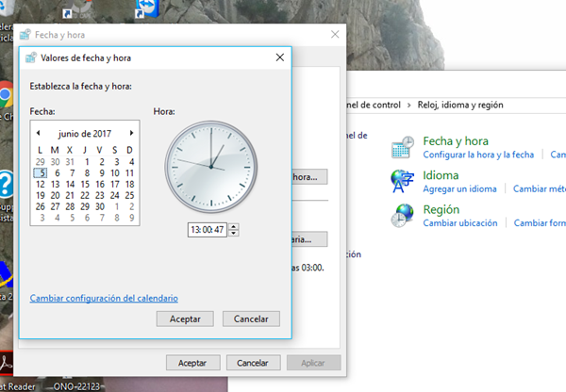The image size is (566, 392).
Task: Select day 8 in second calendar row
Action: click(x=87, y=173)
